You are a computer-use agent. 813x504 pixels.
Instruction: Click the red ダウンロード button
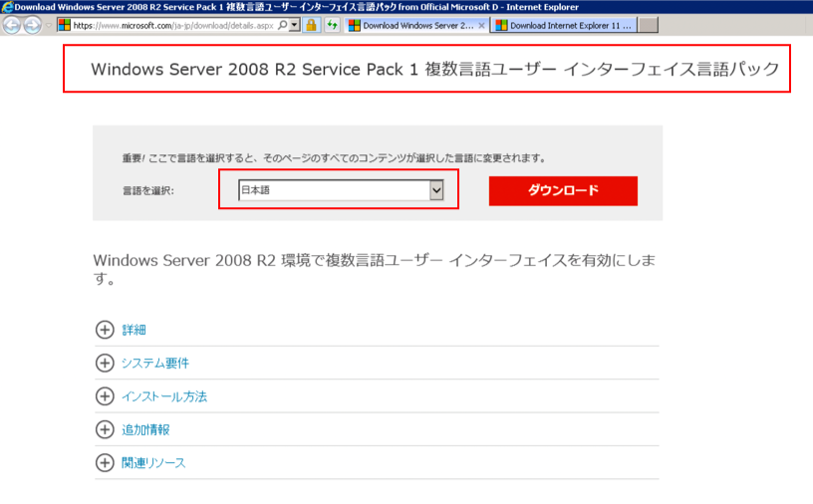[563, 191]
